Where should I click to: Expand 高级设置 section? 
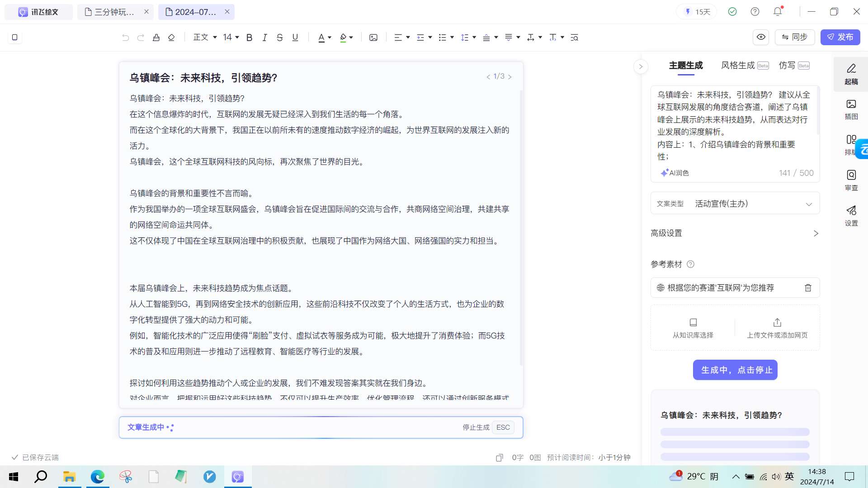[x=735, y=233]
